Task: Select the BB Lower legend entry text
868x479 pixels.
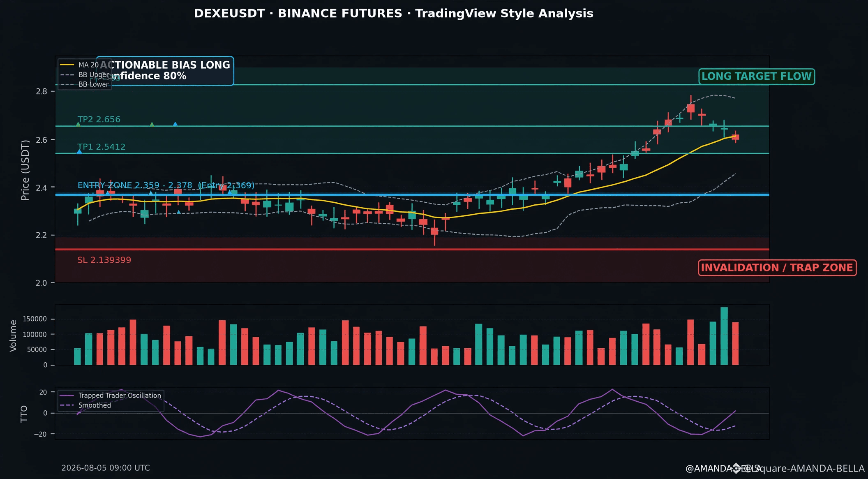Action: [94, 84]
